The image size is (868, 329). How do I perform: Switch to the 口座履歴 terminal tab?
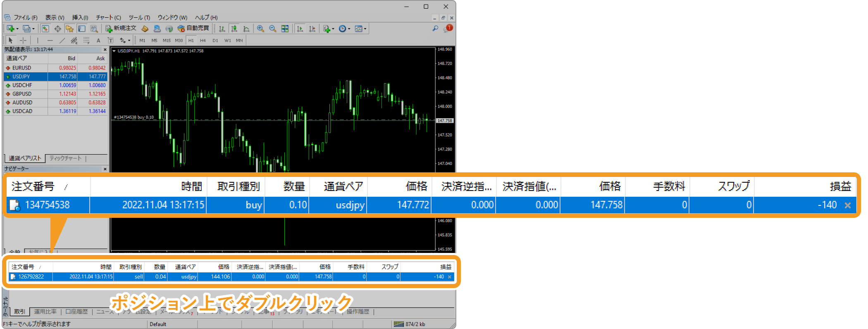76,312
